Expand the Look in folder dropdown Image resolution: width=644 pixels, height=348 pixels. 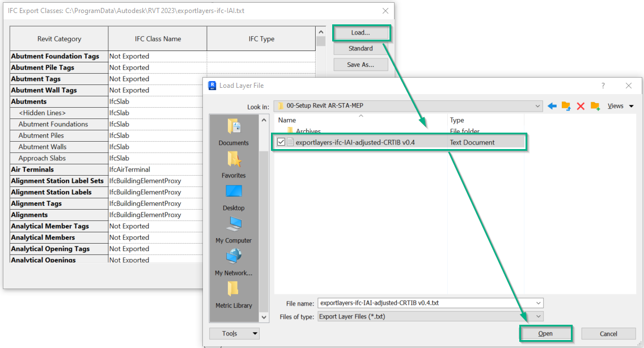tap(538, 106)
